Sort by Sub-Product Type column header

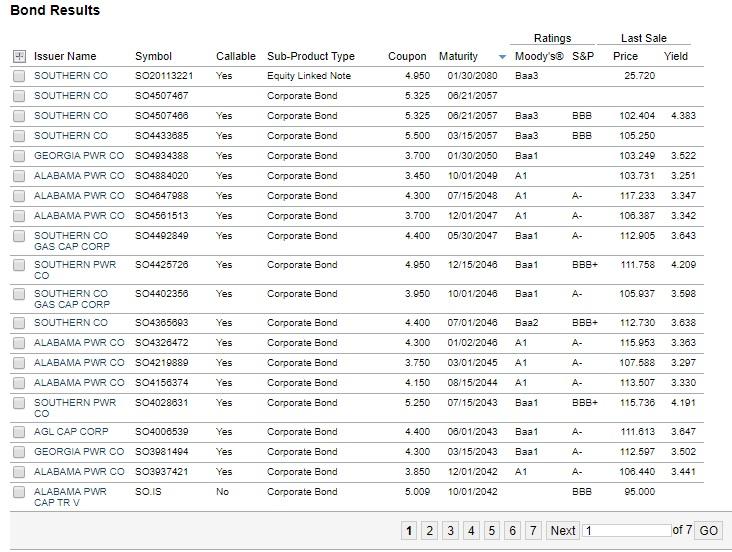311,57
